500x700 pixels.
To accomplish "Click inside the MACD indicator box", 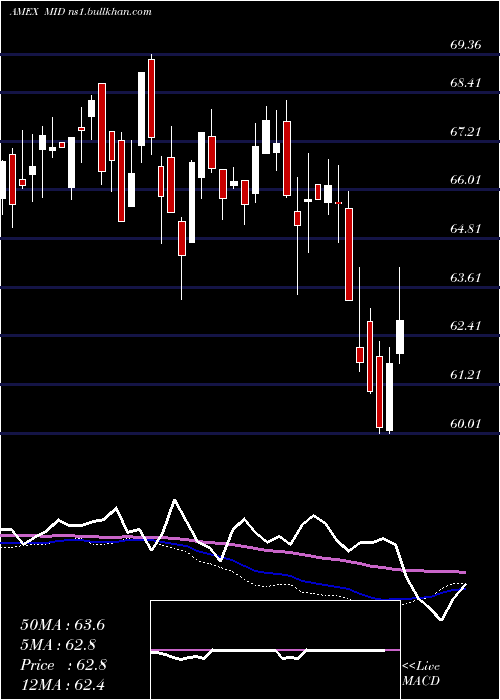I will pos(275,650).
